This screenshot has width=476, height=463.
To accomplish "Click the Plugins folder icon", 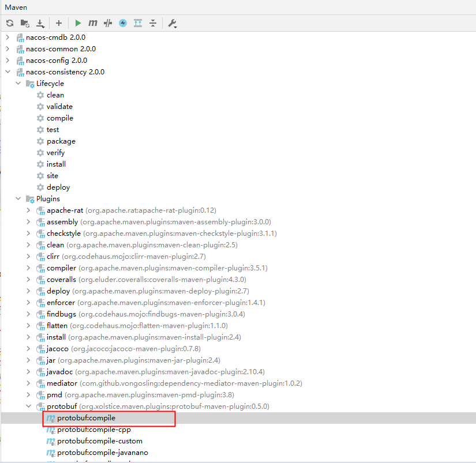I will [x=30, y=199].
